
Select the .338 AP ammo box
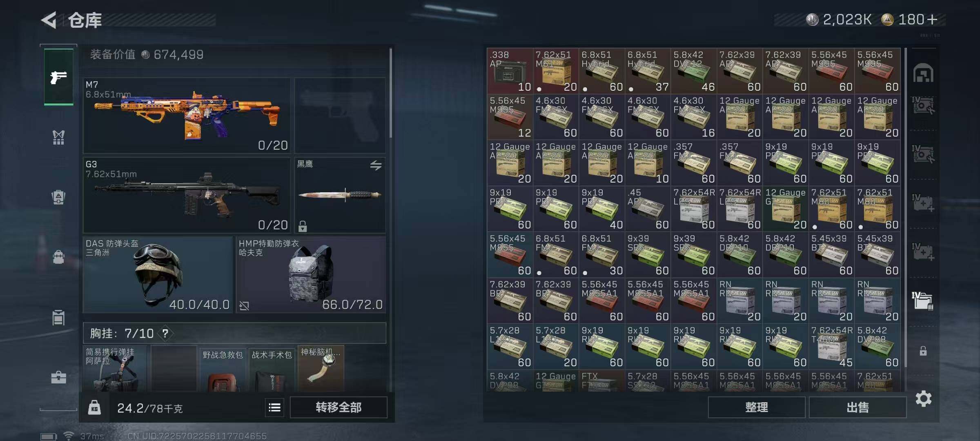point(510,71)
